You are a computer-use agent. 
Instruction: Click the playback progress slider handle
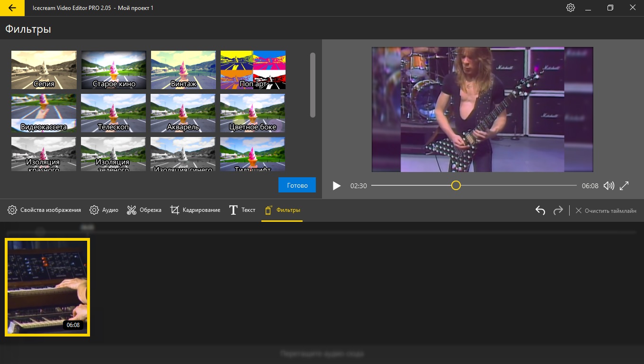coord(456,185)
